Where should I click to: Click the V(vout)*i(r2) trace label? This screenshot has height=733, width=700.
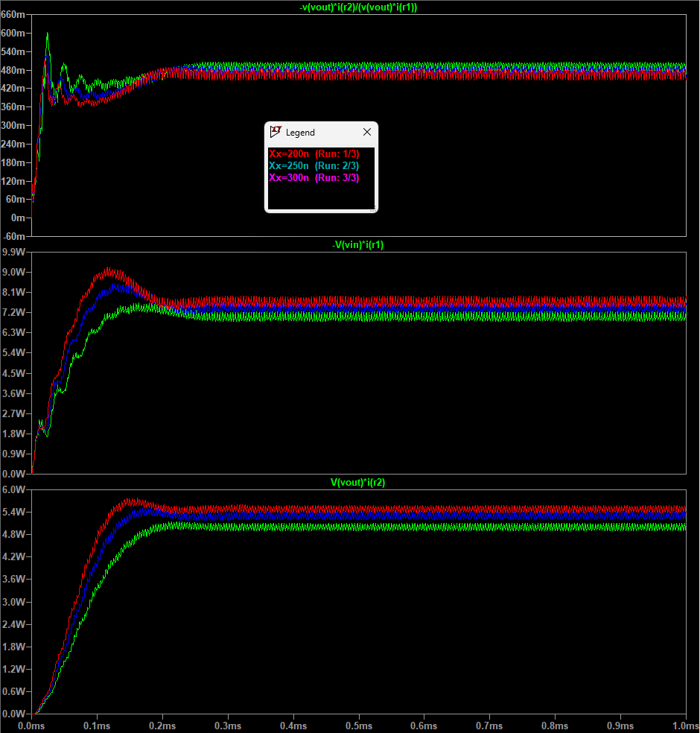tap(358, 483)
